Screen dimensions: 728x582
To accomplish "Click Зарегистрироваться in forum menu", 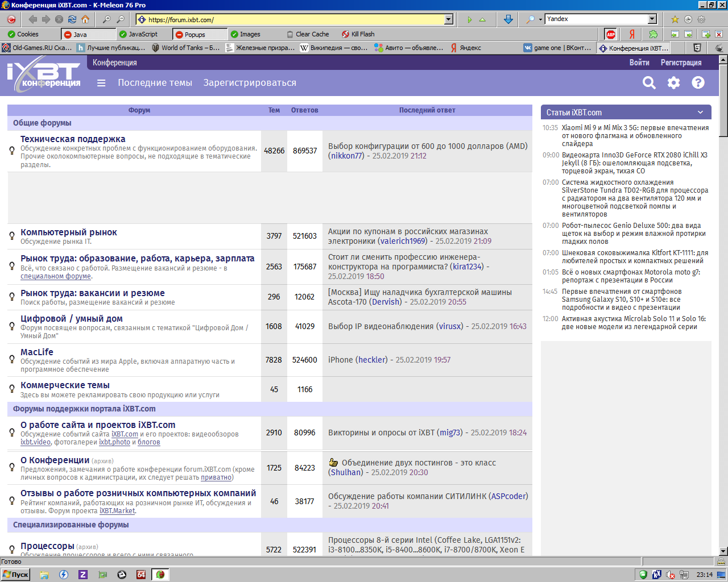I will click(250, 83).
